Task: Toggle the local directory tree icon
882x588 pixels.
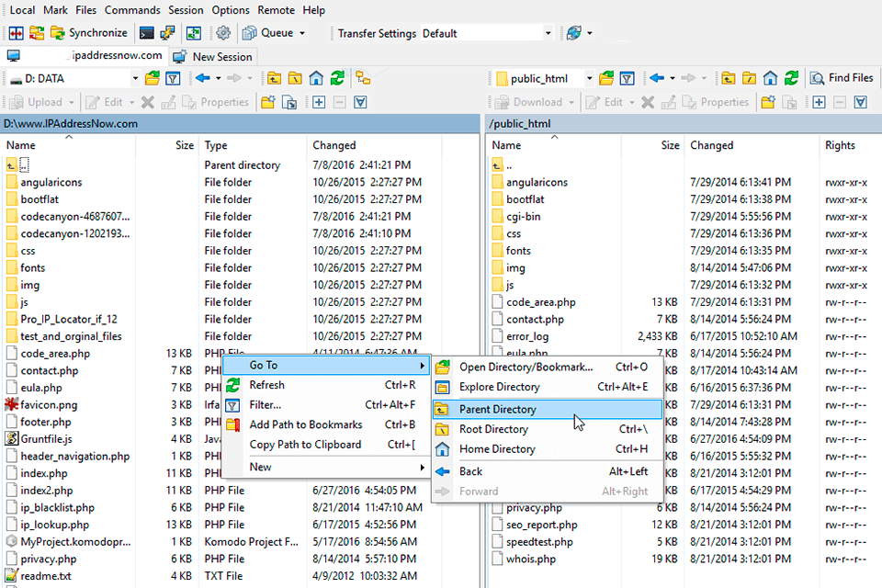Action: tap(363, 78)
